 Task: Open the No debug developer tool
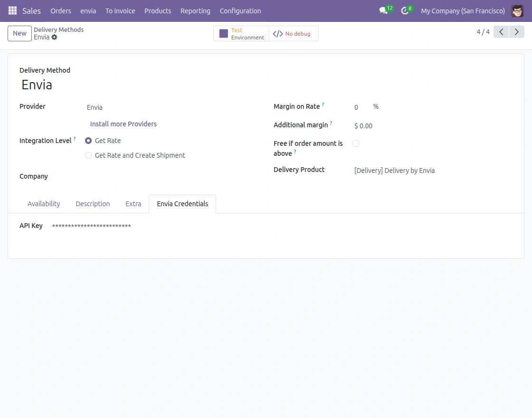tap(293, 34)
